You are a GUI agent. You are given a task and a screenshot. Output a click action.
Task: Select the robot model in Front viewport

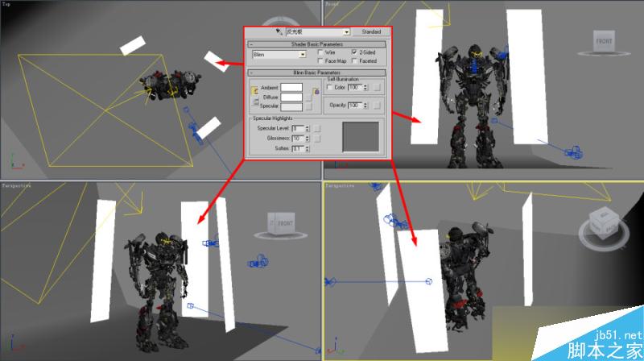click(473, 107)
